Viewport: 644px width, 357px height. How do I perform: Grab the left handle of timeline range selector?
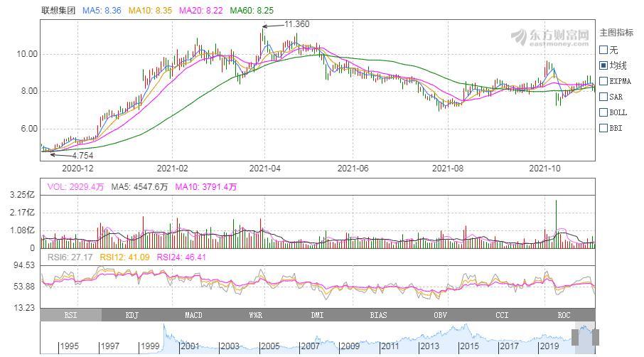575,337
